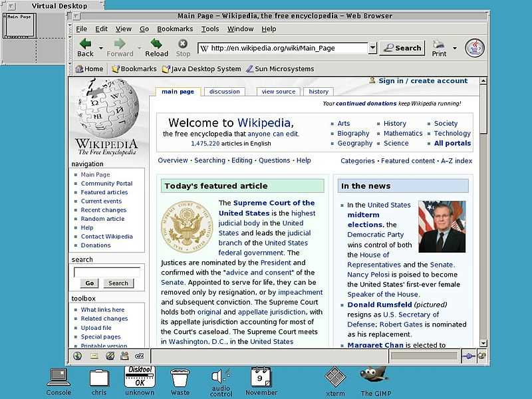This screenshot has width=532, height=399.
Task: Click the Java logo throbber icon
Action: click(x=475, y=48)
